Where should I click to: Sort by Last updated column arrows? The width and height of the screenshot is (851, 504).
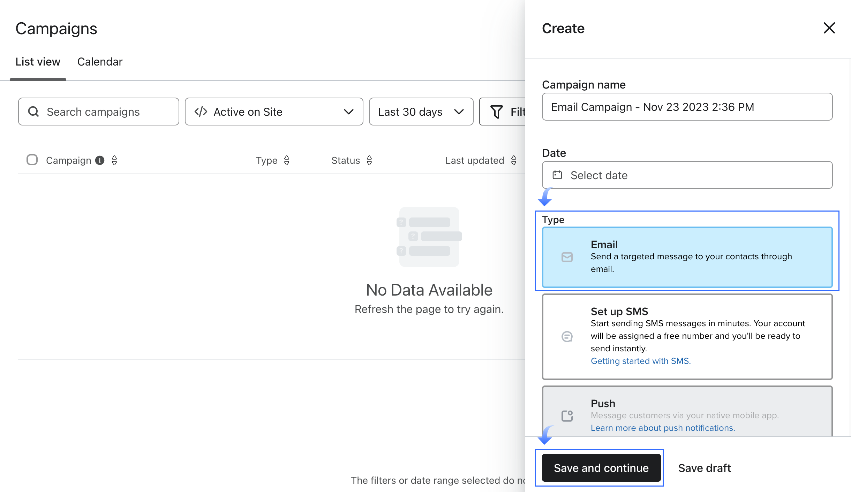click(x=514, y=160)
